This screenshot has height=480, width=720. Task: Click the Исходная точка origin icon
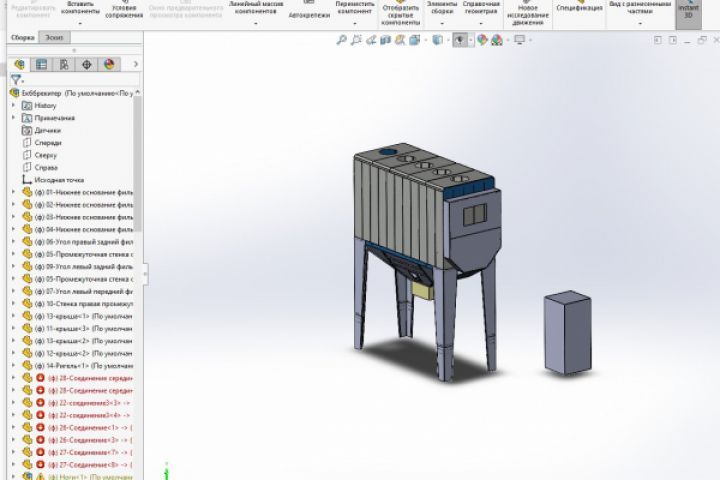[27, 180]
